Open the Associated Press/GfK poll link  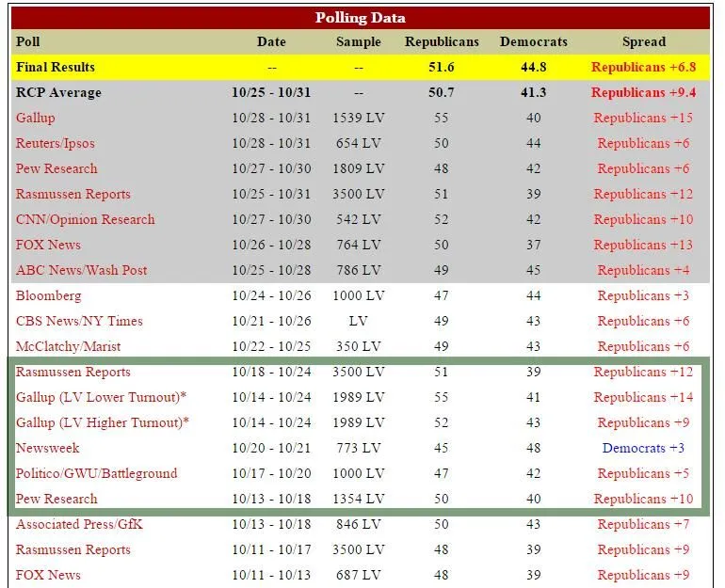(79, 524)
